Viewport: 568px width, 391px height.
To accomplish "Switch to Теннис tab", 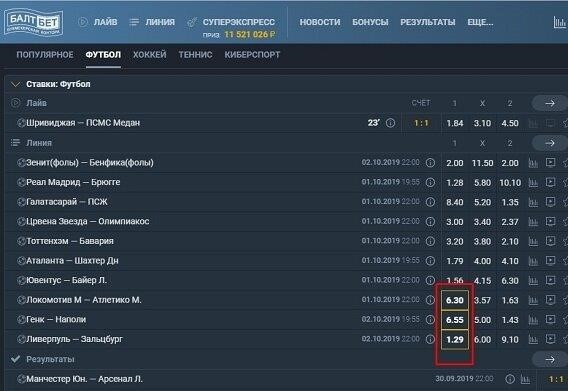I will click(x=195, y=55).
